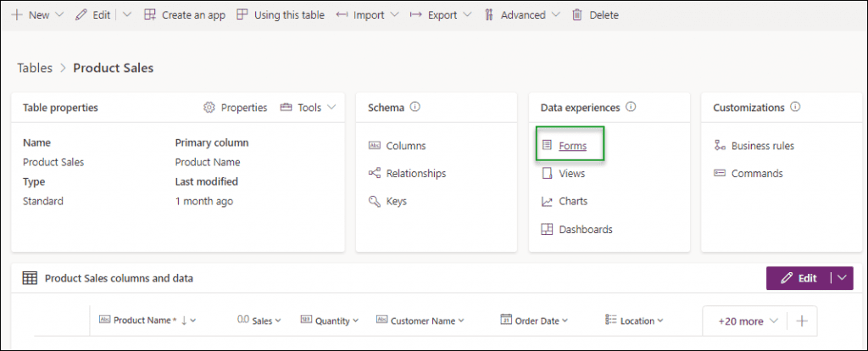Open the Forms link

tap(572, 146)
